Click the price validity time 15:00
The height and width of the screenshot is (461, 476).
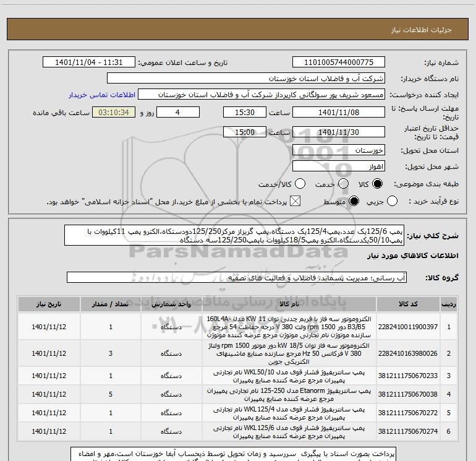point(245,132)
